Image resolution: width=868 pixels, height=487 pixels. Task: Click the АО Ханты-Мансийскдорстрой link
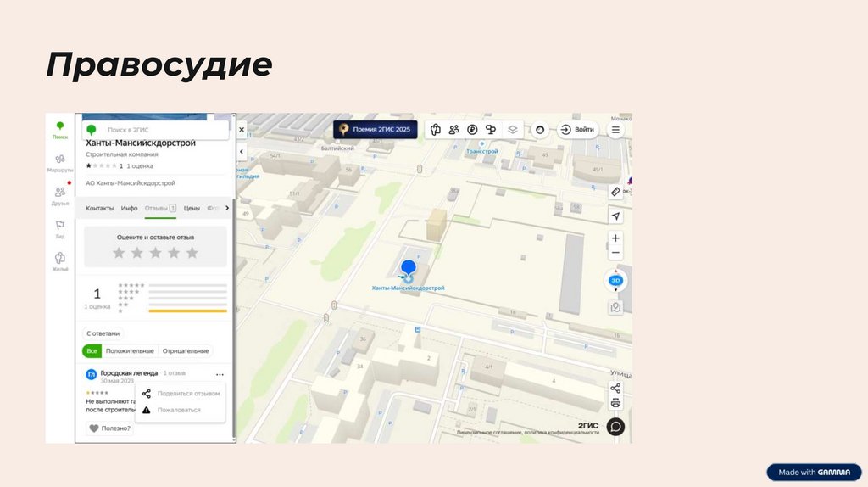coord(130,182)
